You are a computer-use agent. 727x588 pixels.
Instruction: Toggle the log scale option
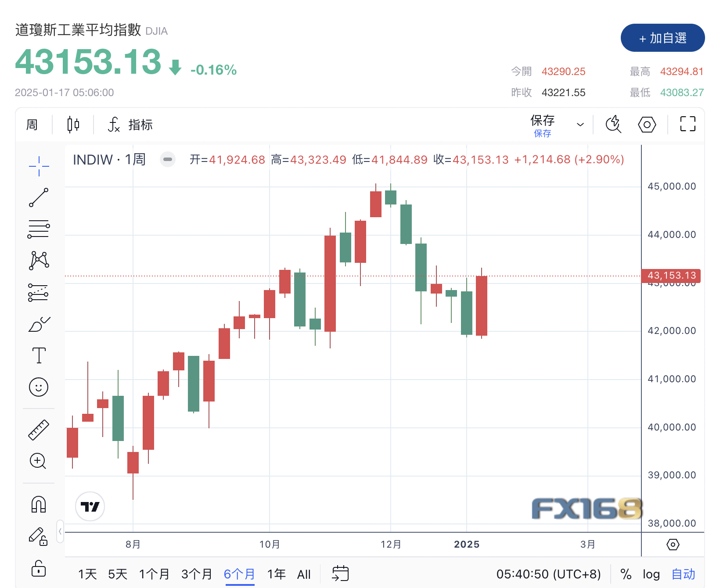click(x=651, y=574)
